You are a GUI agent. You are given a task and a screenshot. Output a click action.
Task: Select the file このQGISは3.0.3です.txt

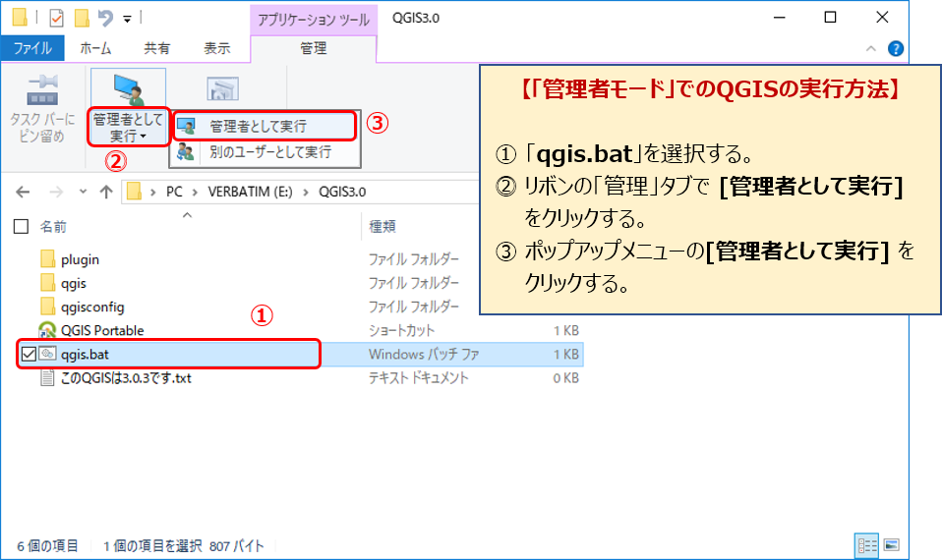coord(126,378)
